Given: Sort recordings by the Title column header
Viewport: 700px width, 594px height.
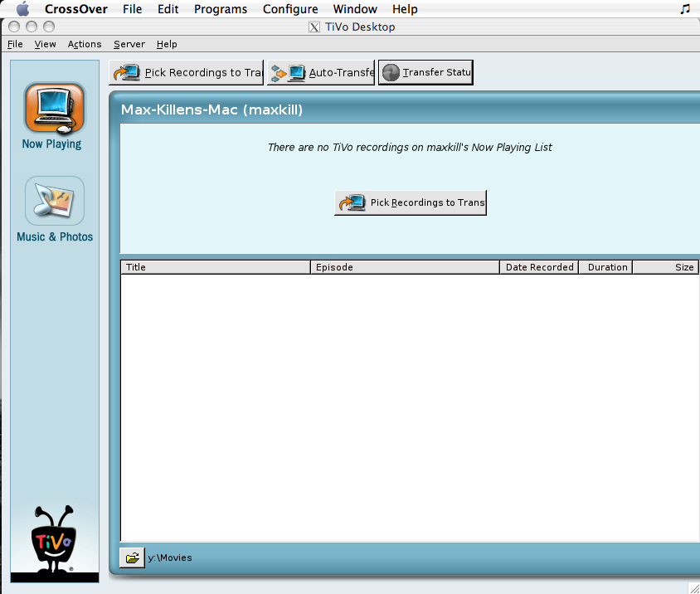Looking at the screenshot, I should 214,266.
